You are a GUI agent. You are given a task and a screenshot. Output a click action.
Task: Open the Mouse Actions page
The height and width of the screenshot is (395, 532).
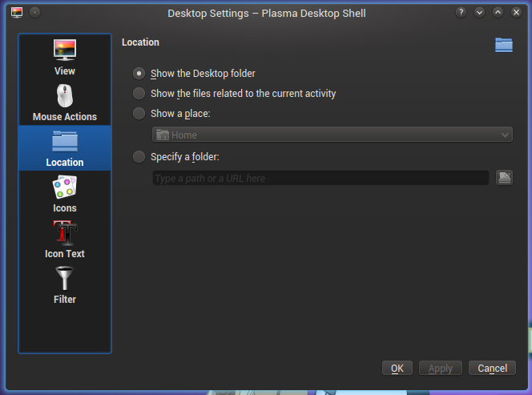[x=65, y=103]
